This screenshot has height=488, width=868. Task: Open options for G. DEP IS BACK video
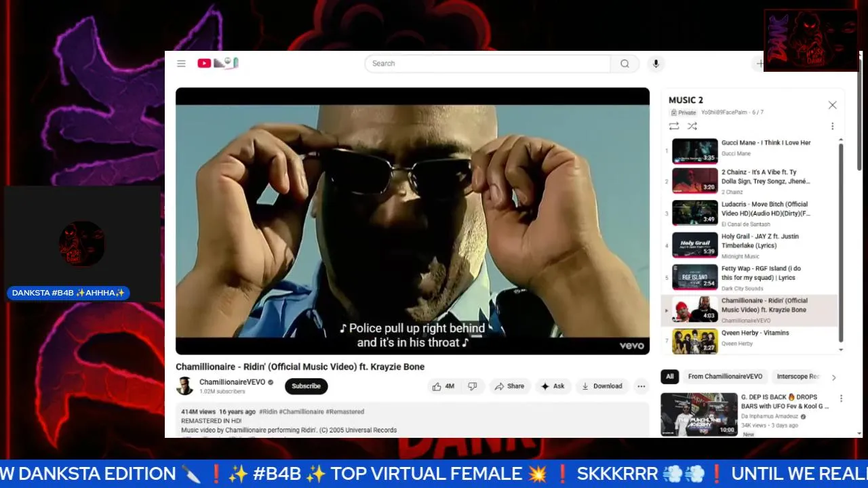[x=841, y=399]
